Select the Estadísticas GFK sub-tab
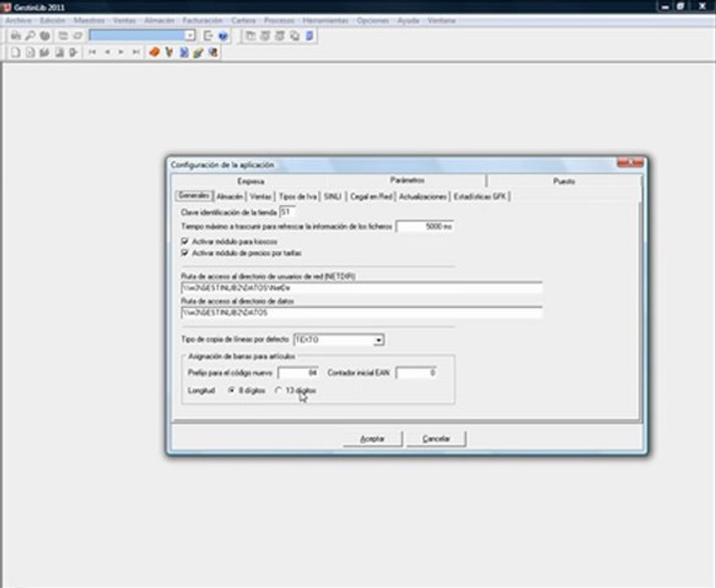Image resolution: width=716 pixels, height=588 pixels. (x=480, y=197)
